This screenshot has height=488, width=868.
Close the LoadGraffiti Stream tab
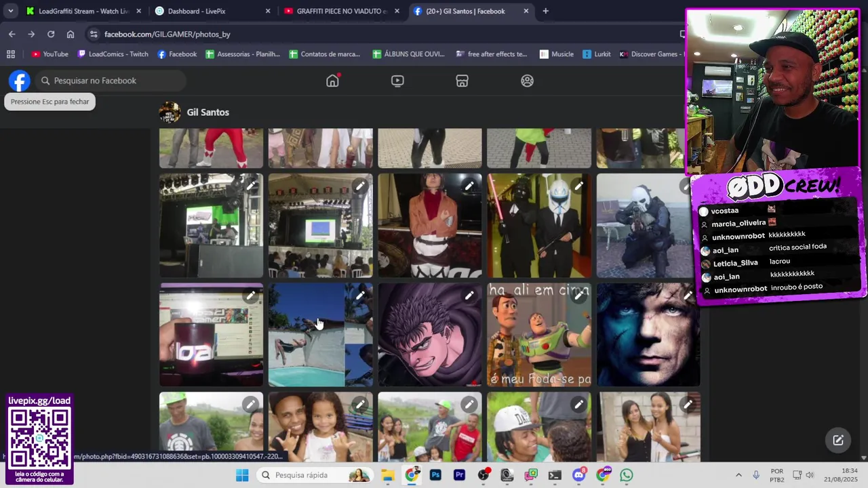139,11
